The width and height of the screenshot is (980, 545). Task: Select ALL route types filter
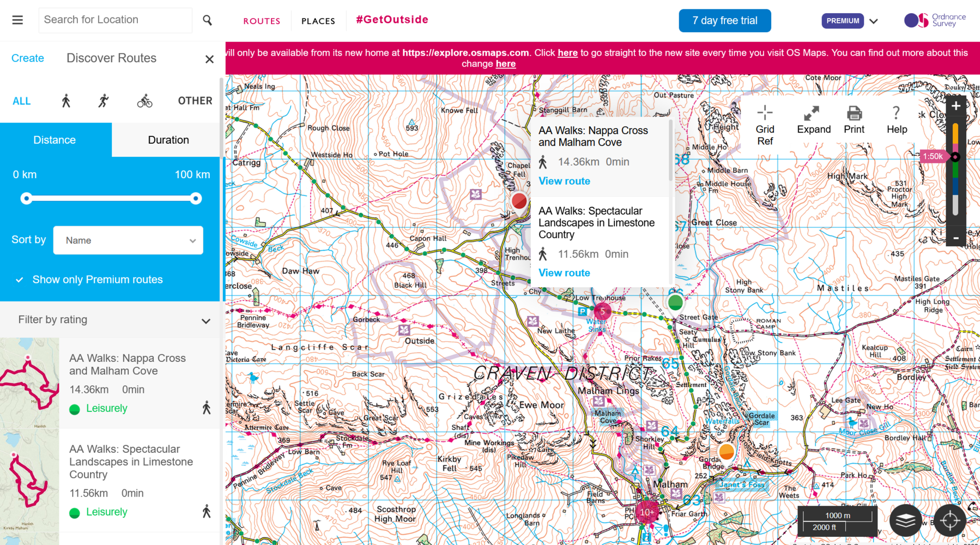(x=22, y=101)
